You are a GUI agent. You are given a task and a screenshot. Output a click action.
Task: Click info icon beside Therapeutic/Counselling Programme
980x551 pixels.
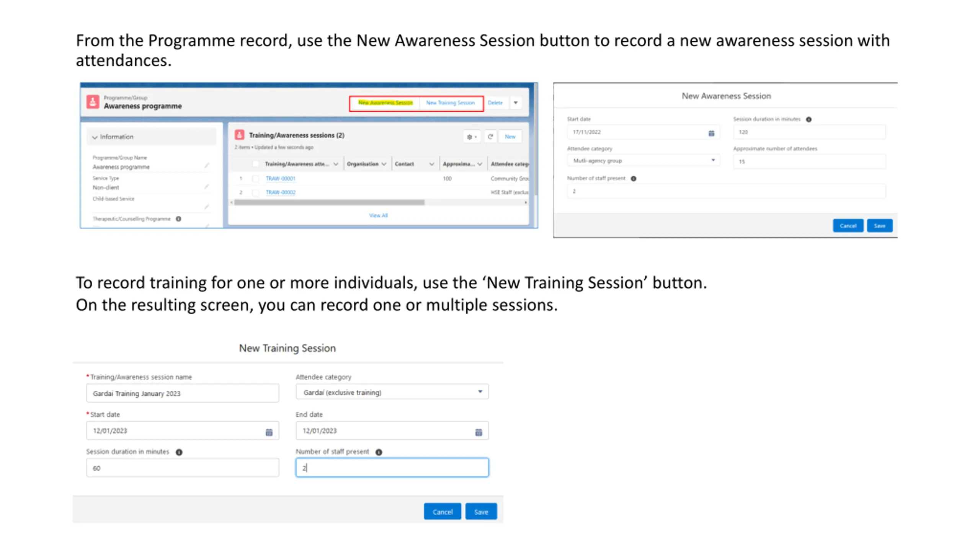click(178, 219)
